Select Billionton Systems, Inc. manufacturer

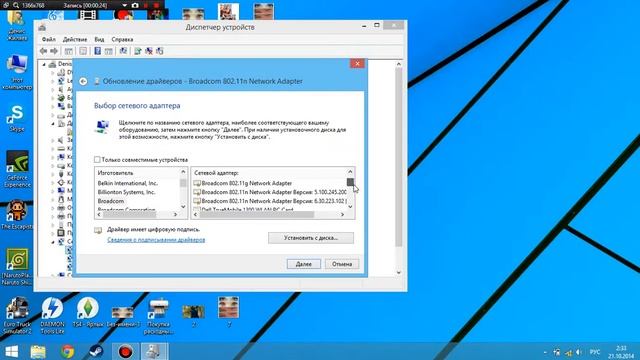point(127,192)
